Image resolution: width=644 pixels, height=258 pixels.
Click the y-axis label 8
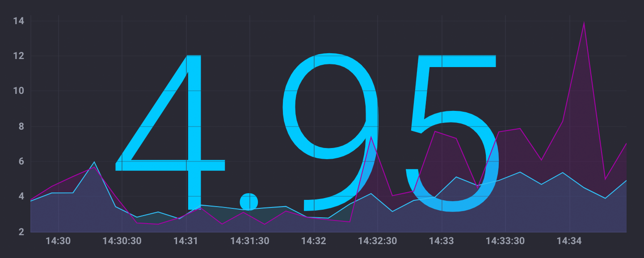tap(21, 127)
